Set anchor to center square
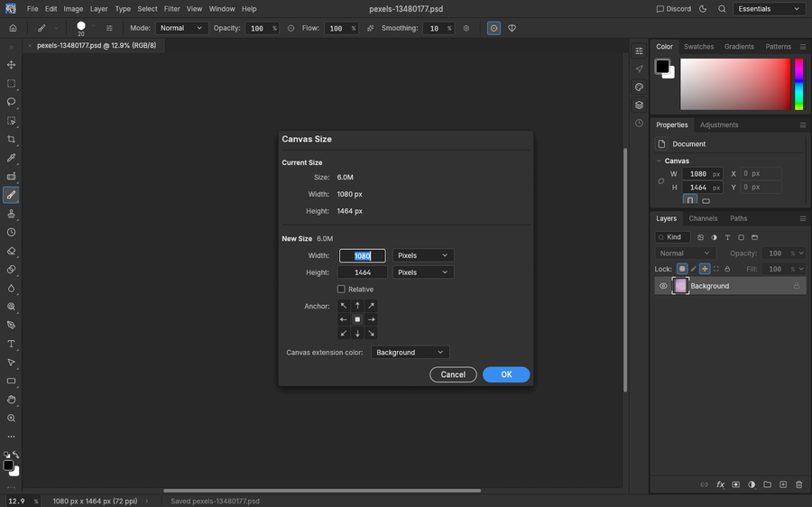Viewport: 812px width, 507px height. point(357,319)
